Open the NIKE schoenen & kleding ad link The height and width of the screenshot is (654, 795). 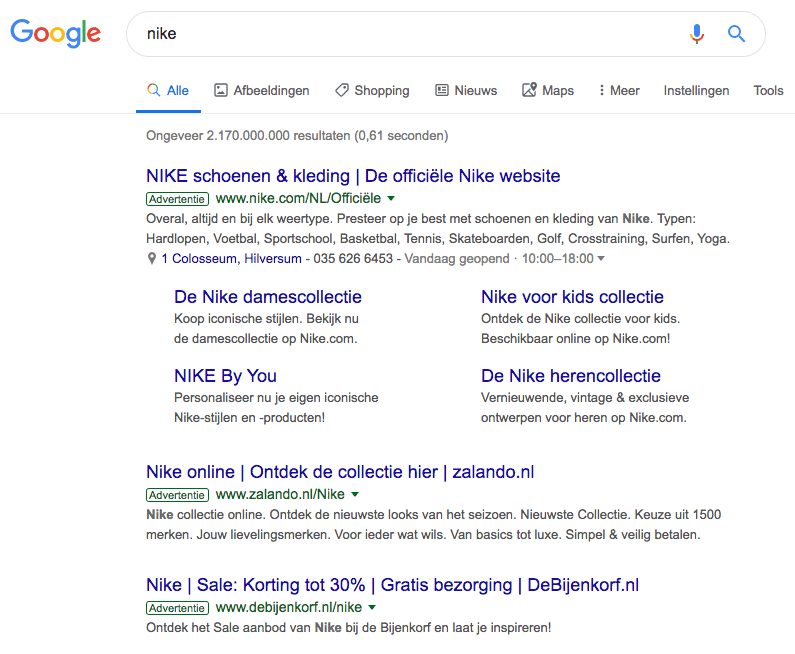point(353,176)
